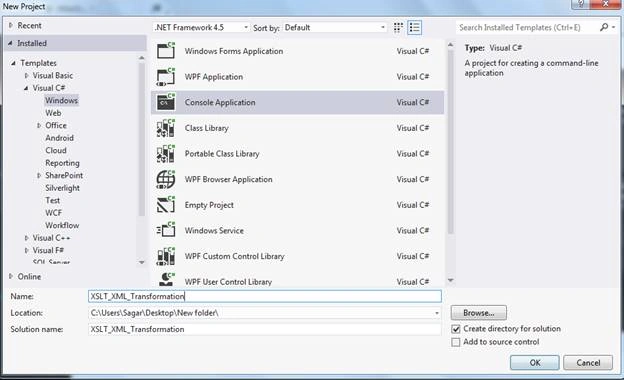Expand the Online section
Image resolution: width=624 pixels, height=380 pixels.
pos(11,276)
